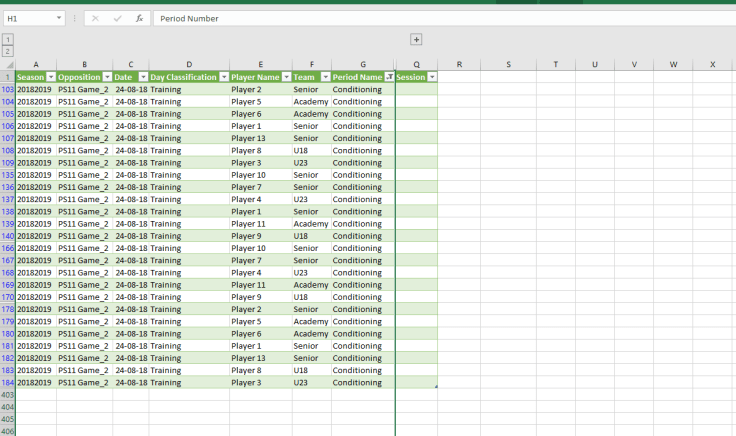
Task: Select column Q header
Action: pyautogui.click(x=416, y=65)
